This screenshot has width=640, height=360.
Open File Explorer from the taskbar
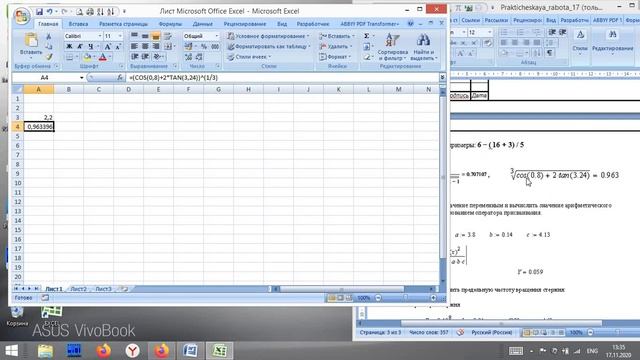45,351
